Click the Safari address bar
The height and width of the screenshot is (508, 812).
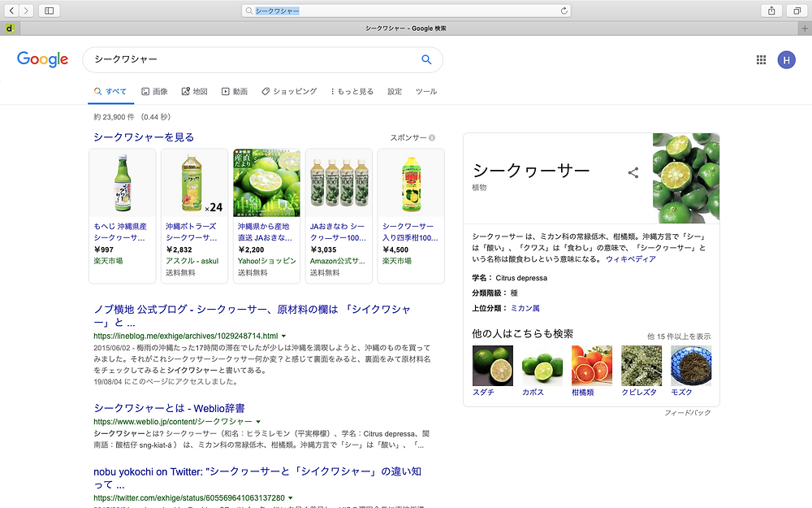[406, 11]
